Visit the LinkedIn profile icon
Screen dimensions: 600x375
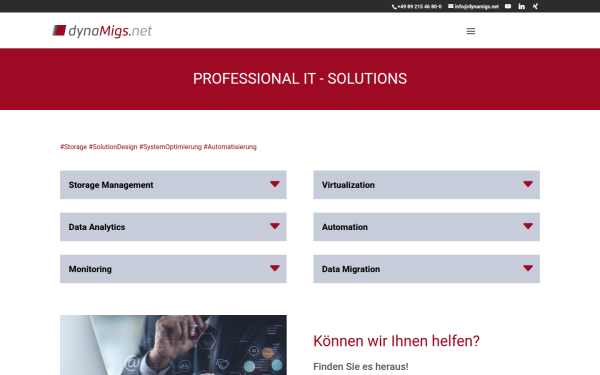pyautogui.click(x=522, y=6)
